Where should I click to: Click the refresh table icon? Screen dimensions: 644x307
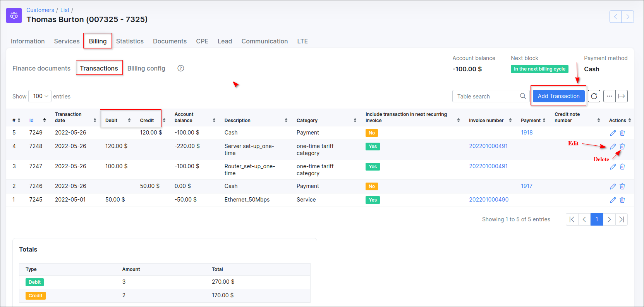594,96
